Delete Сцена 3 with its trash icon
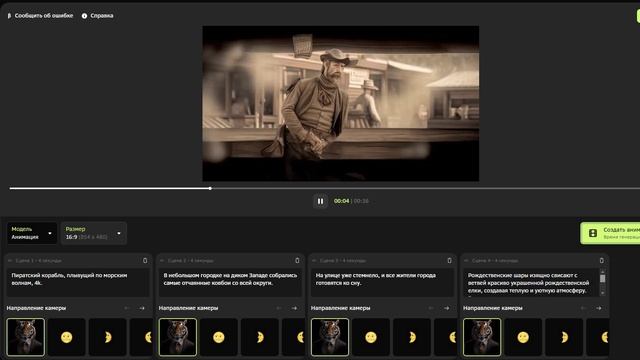 (x=449, y=260)
